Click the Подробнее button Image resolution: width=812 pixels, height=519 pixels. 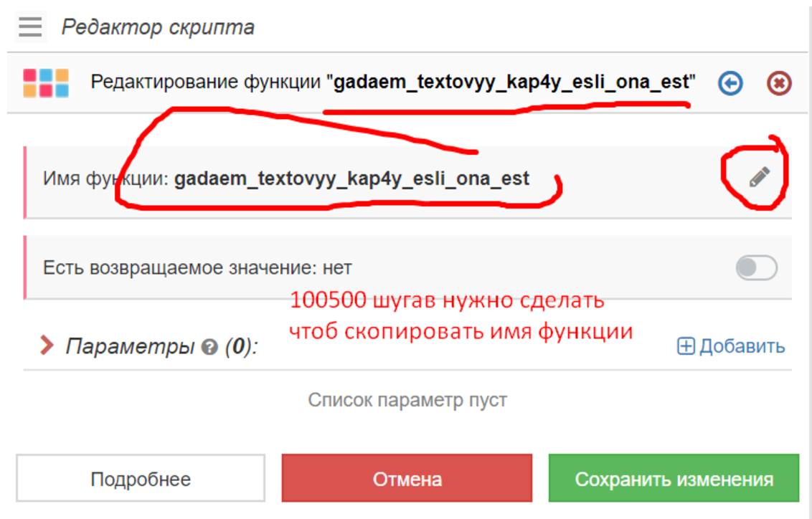141,478
